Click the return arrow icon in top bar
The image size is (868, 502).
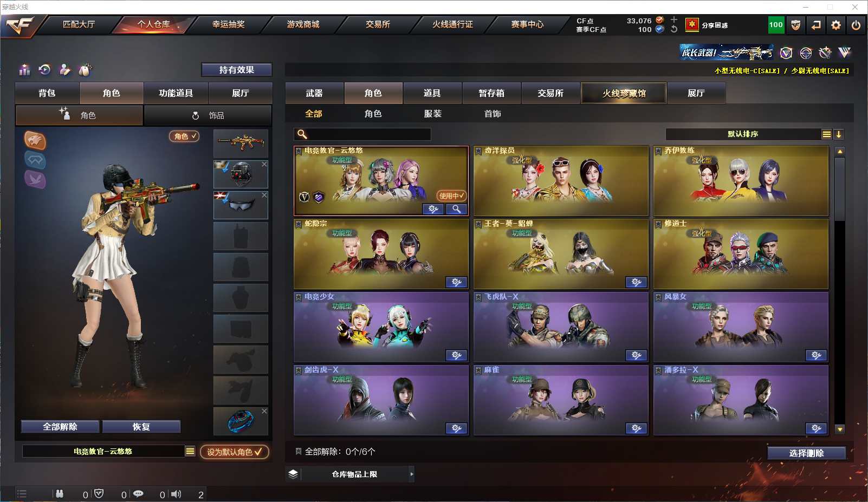816,25
